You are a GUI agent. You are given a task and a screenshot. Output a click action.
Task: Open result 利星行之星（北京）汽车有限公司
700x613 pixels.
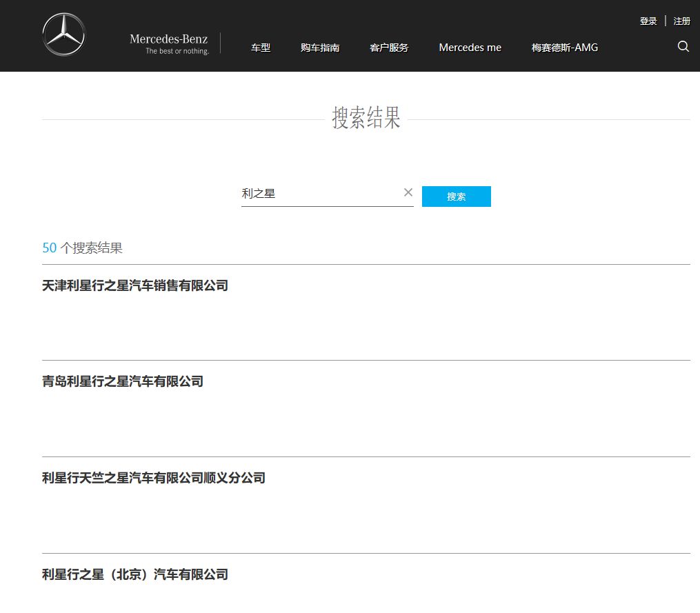pos(134,574)
